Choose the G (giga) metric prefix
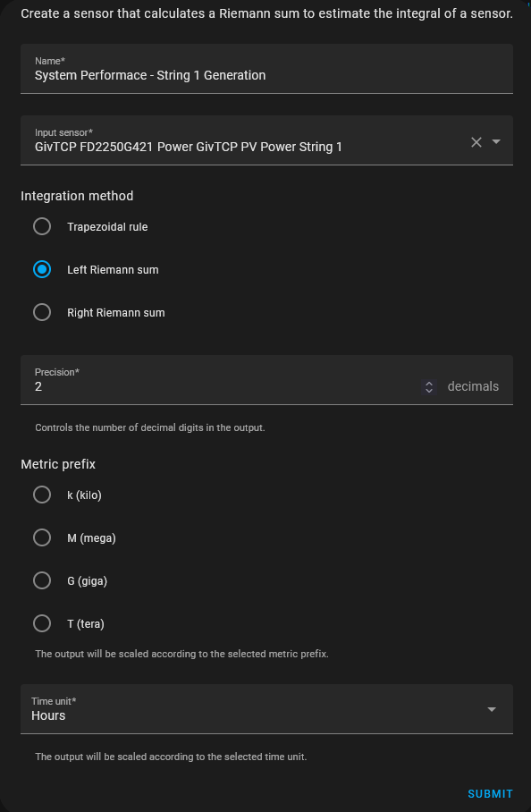Viewport: 531px width, 812px height. [x=42, y=580]
